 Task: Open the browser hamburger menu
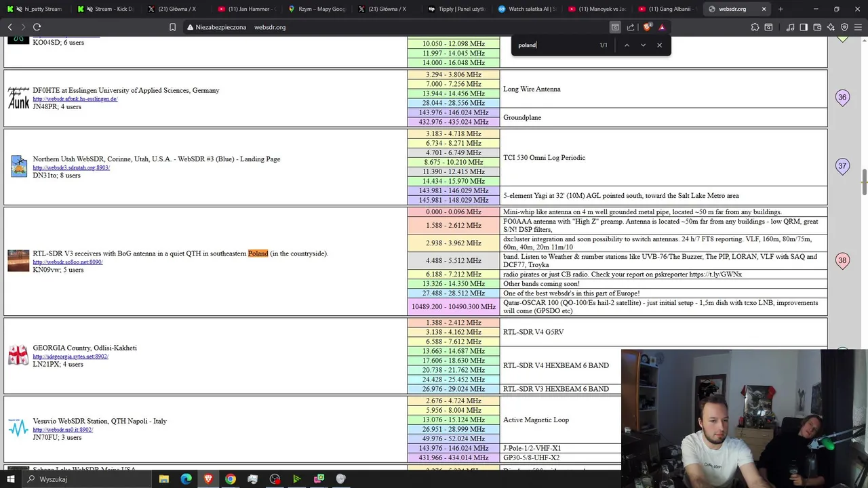858,27
